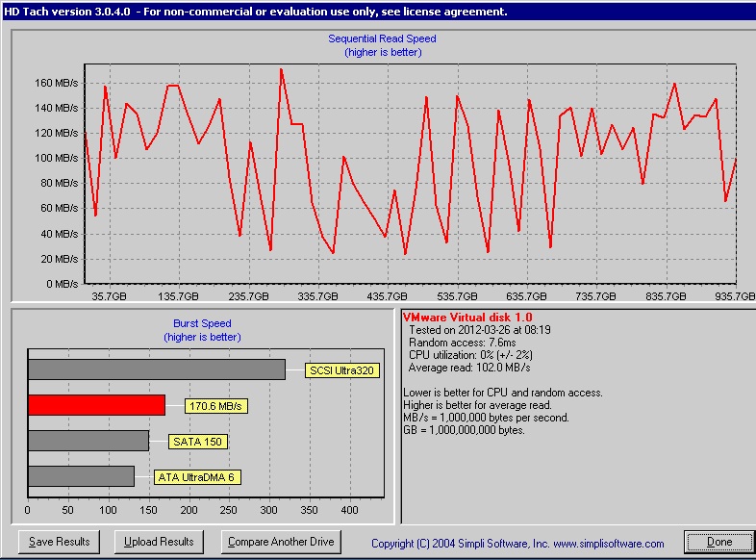756x560 pixels.
Task: Click the GB = 1,000,000,000 bytes line
Action: pos(464,430)
